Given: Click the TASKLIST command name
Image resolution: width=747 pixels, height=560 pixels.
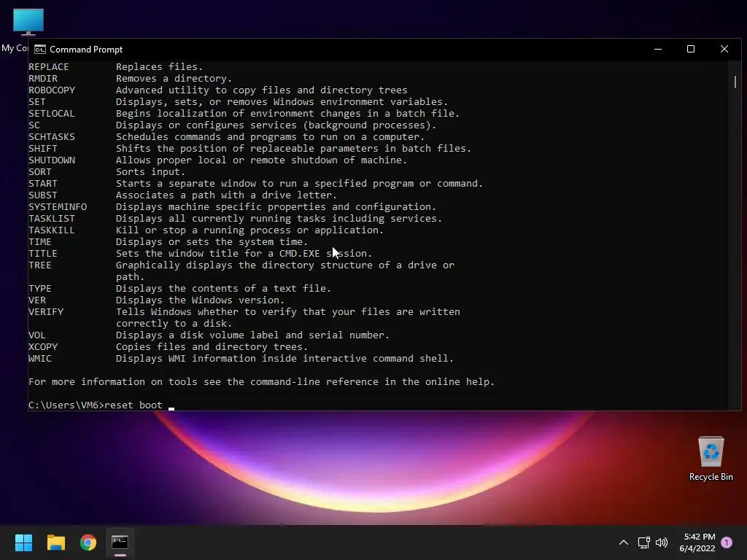Looking at the screenshot, I should pos(52,219).
